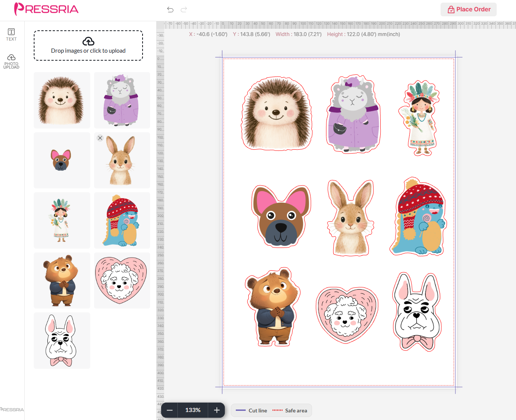Zoom in with the plus button
The height and width of the screenshot is (420, 516).
pyautogui.click(x=217, y=410)
